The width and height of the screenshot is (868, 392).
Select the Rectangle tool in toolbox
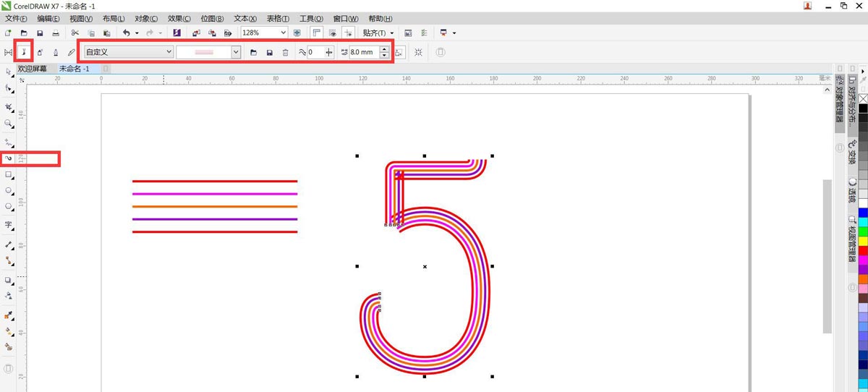tap(9, 175)
